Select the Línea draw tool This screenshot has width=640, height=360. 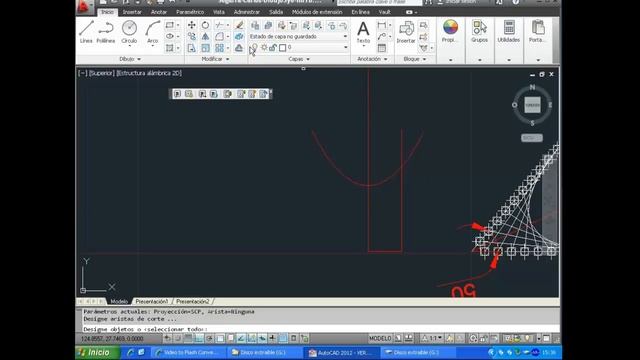click(x=86, y=32)
